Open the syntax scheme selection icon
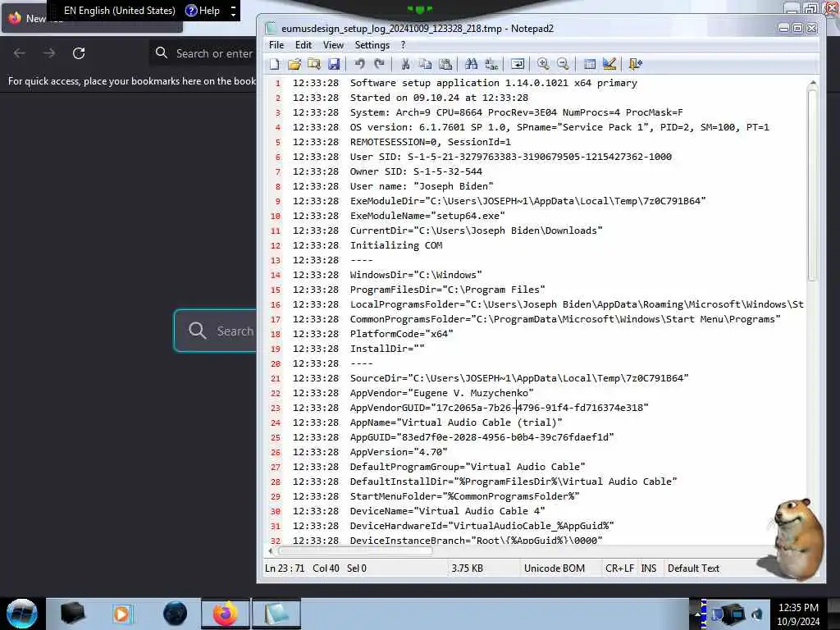Viewport: 840px width, 630px height. click(589, 64)
